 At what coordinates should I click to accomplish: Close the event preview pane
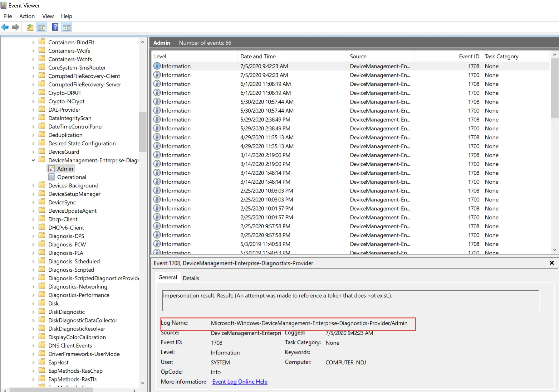(552, 263)
